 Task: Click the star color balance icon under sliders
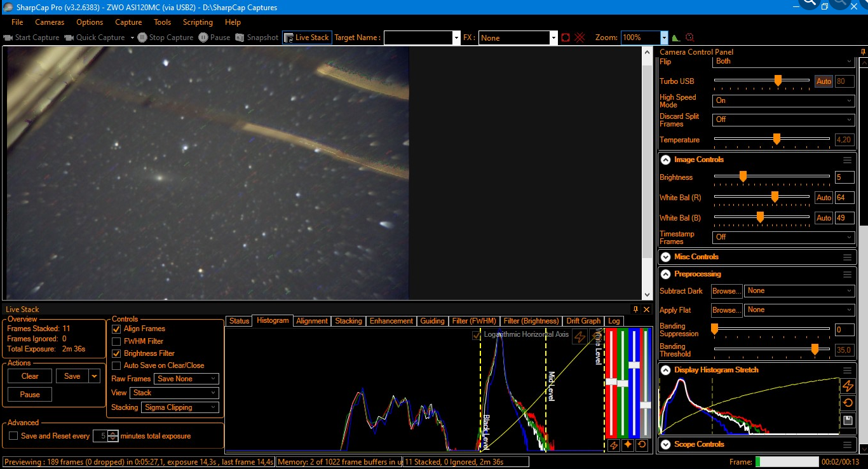click(628, 445)
